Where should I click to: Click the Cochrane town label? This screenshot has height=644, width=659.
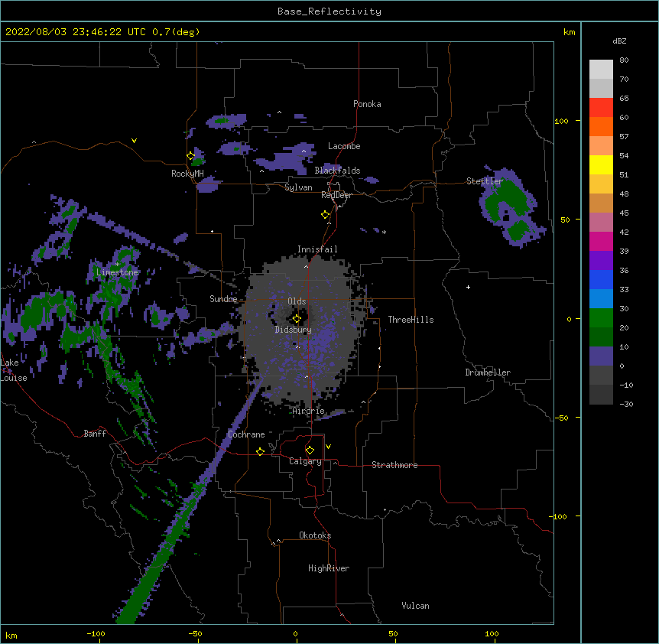click(x=246, y=434)
